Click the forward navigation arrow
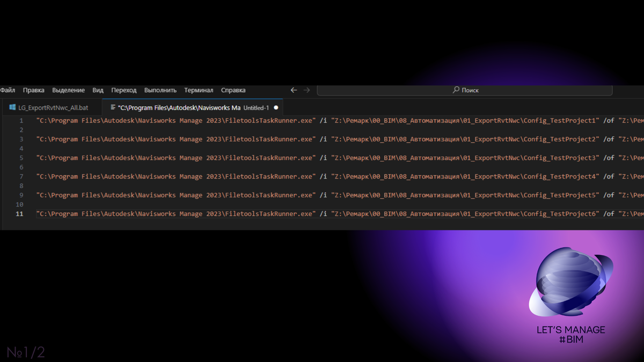This screenshot has width=644, height=362. click(x=306, y=90)
